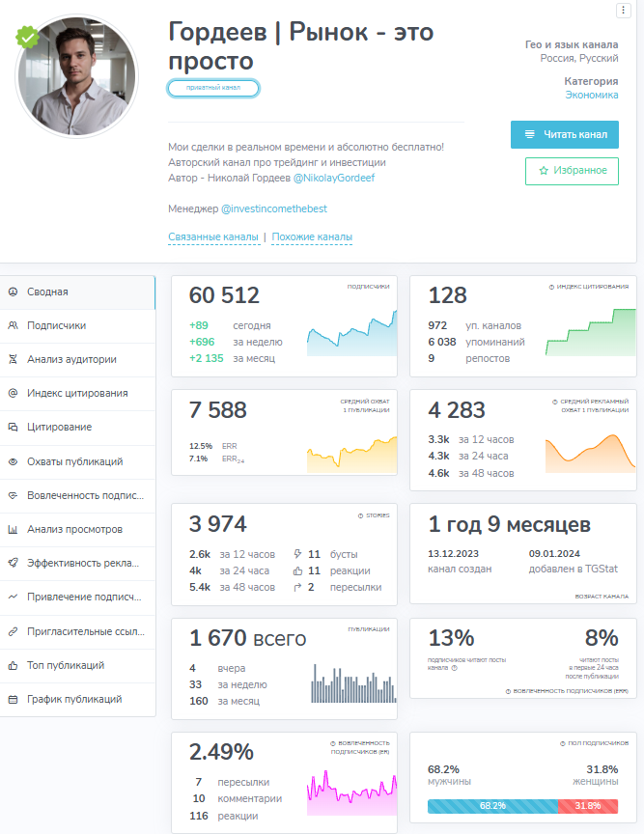This screenshot has height=834, width=644.
Task: Click the 60 512 subscribers count
Action: click(x=224, y=295)
